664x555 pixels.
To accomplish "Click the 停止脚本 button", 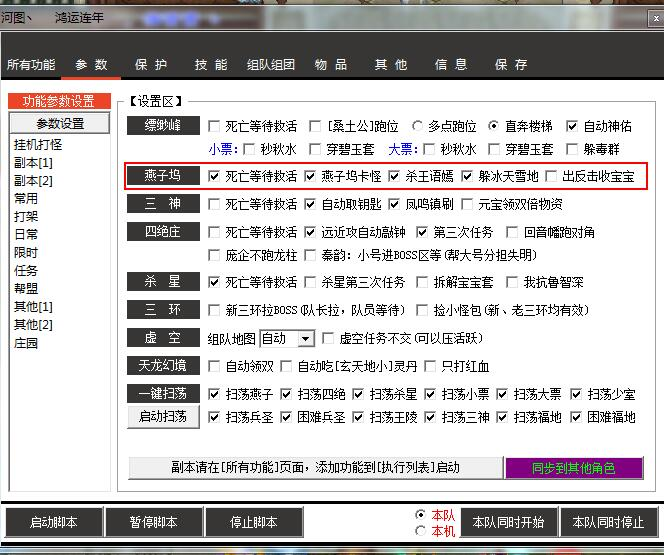I will pos(253,522).
